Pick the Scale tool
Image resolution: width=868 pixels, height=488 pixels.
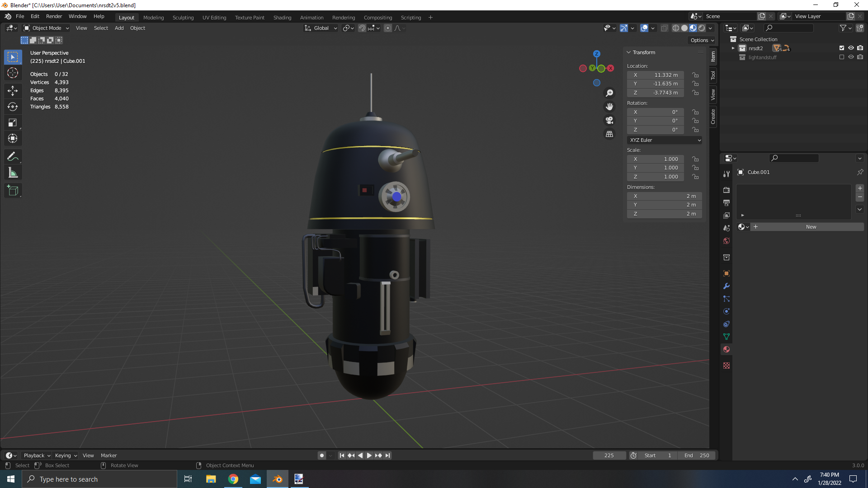(13, 122)
